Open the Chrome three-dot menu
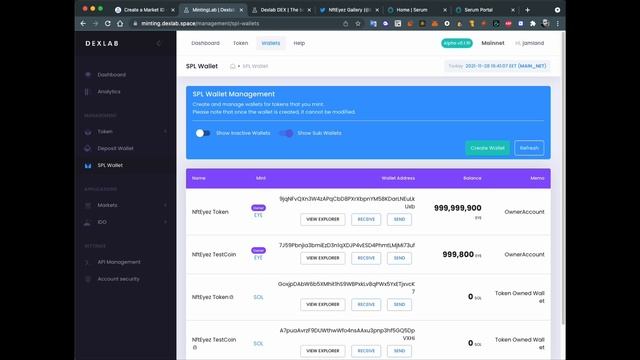This screenshot has width=640, height=360. click(x=558, y=24)
